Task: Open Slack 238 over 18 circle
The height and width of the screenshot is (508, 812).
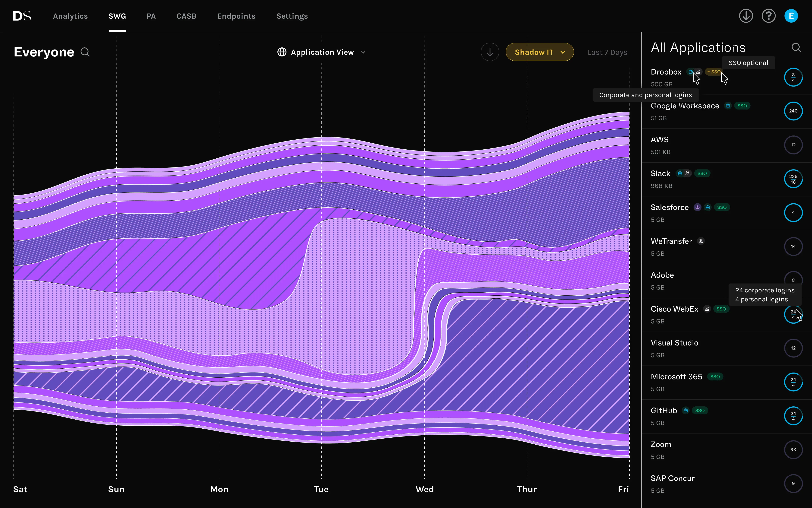Action: [x=793, y=179]
